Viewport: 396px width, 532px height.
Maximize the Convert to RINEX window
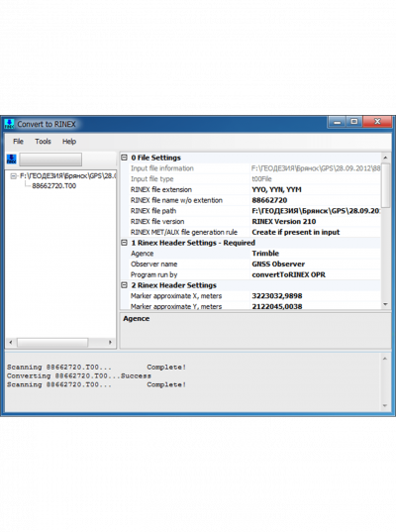(x=354, y=122)
